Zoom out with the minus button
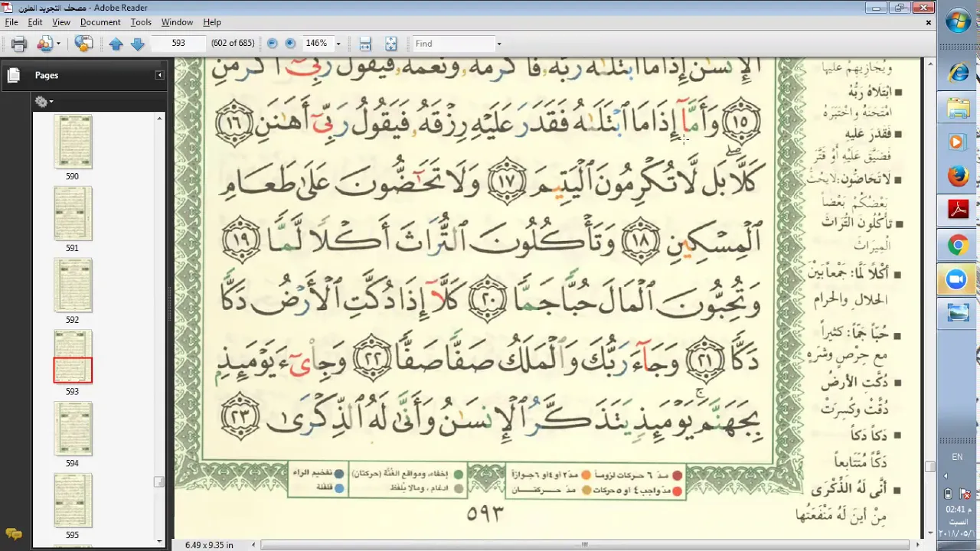This screenshot has height=551, width=980. 272,44
